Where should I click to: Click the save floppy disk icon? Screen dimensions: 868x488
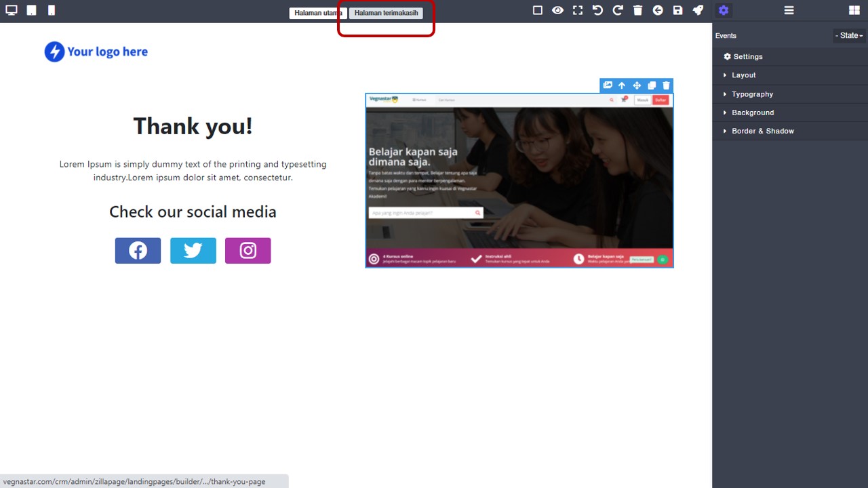tap(677, 10)
